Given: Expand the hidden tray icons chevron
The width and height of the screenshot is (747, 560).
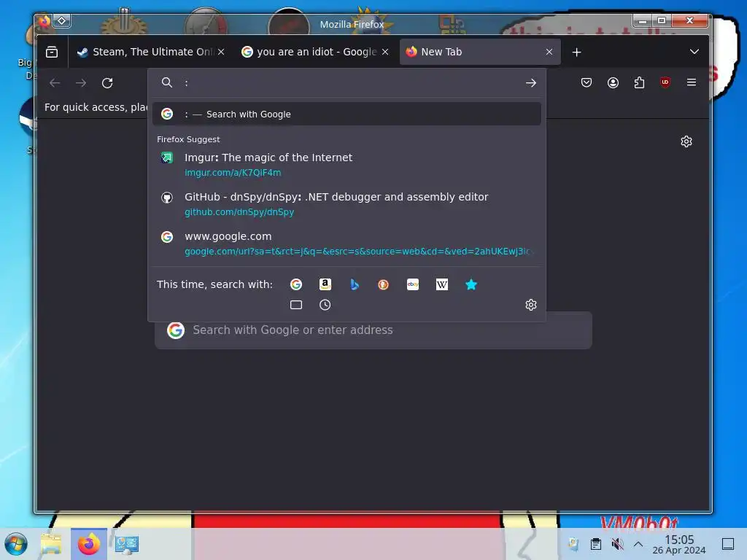Looking at the screenshot, I should pyautogui.click(x=638, y=544).
